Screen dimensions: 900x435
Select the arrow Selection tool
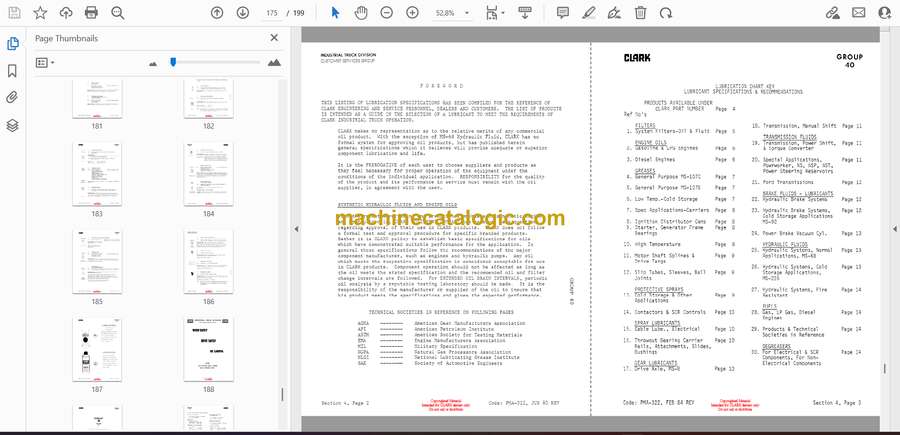[x=335, y=13]
